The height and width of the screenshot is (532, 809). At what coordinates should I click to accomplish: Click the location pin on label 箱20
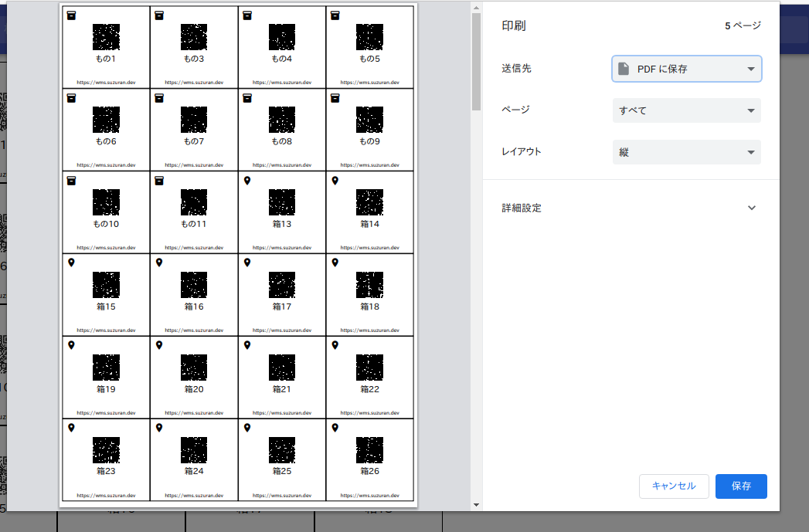point(159,345)
